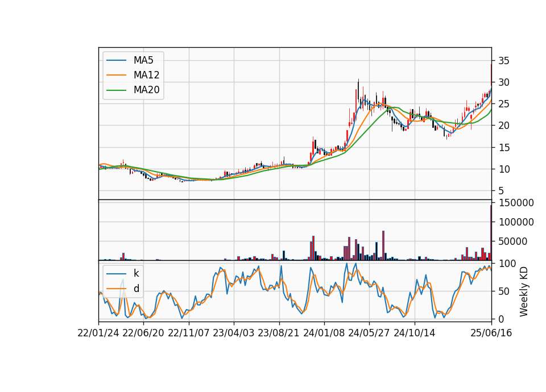The image size is (546, 392).
Task: Click the KD axis value 0
Action: (x=501, y=319)
